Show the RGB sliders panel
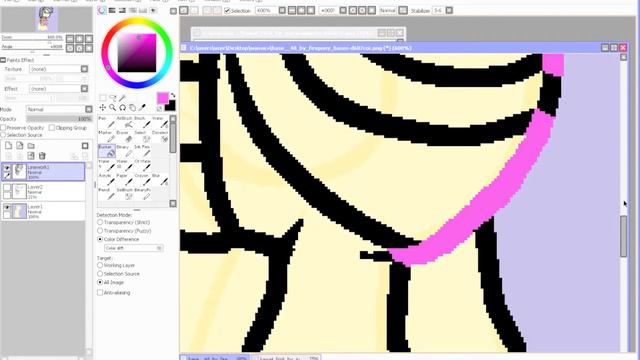Screen dimensions: 640x360 (x=112, y=11)
